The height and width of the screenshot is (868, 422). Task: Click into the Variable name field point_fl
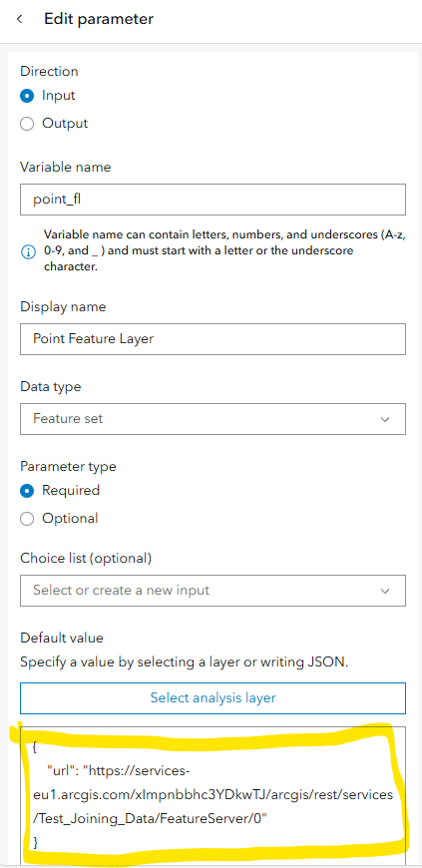[212, 200]
